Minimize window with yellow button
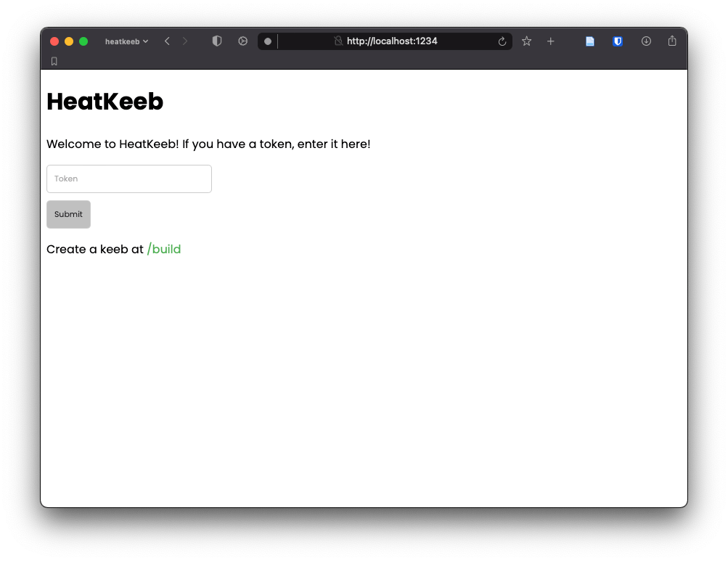The image size is (728, 561). point(69,41)
